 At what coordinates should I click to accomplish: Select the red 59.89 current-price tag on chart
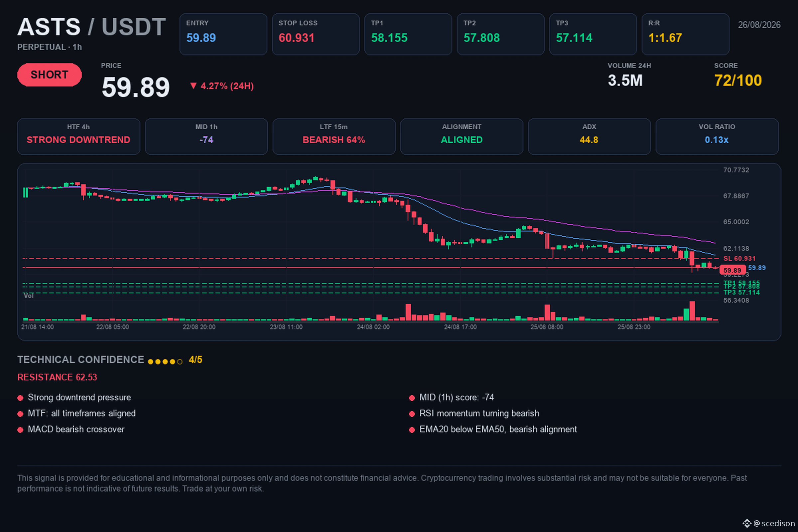pyautogui.click(x=732, y=270)
